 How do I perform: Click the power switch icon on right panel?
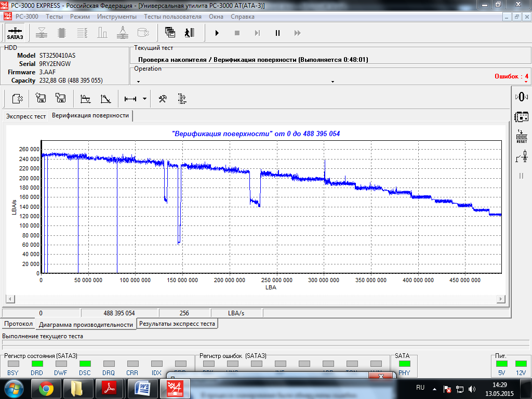click(x=522, y=157)
